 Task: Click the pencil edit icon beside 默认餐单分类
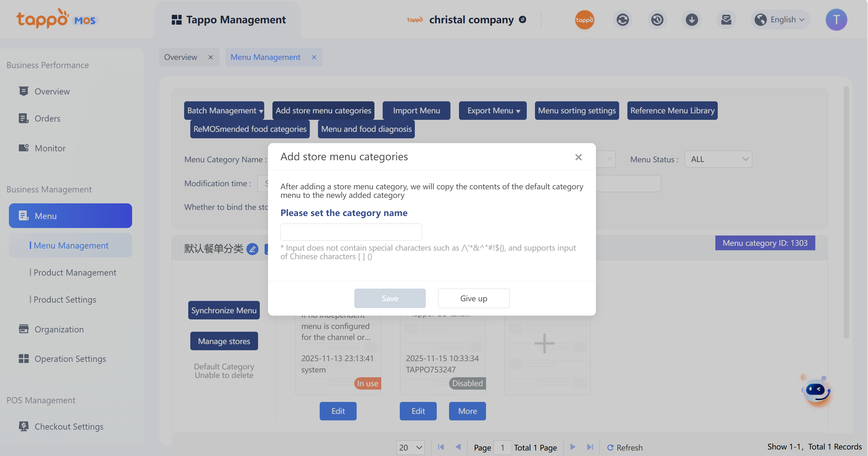click(253, 249)
